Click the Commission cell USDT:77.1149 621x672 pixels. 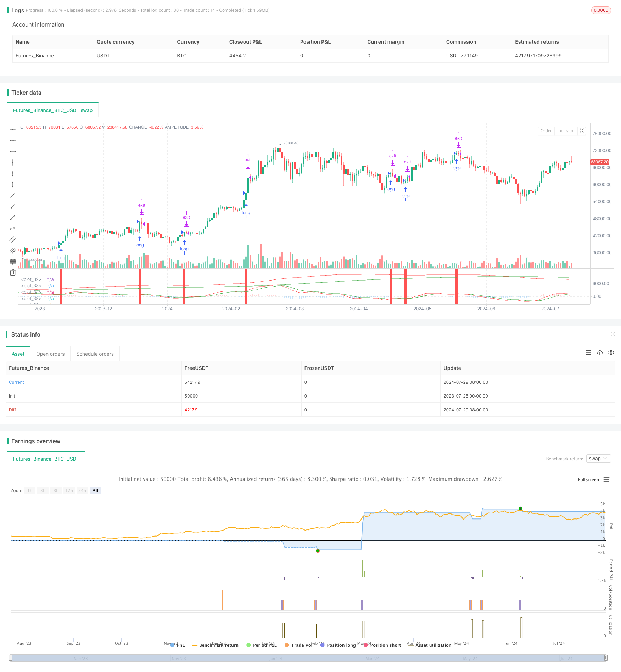click(462, 56)
